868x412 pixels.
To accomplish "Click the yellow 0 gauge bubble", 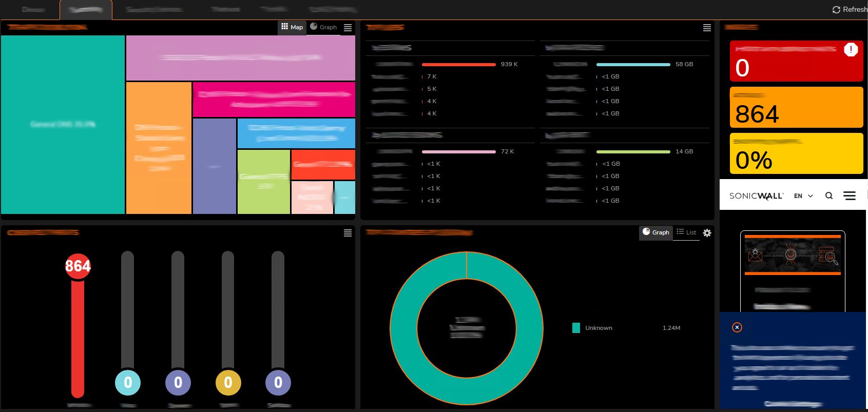I will pyautogui.click(x=228, y=382).
